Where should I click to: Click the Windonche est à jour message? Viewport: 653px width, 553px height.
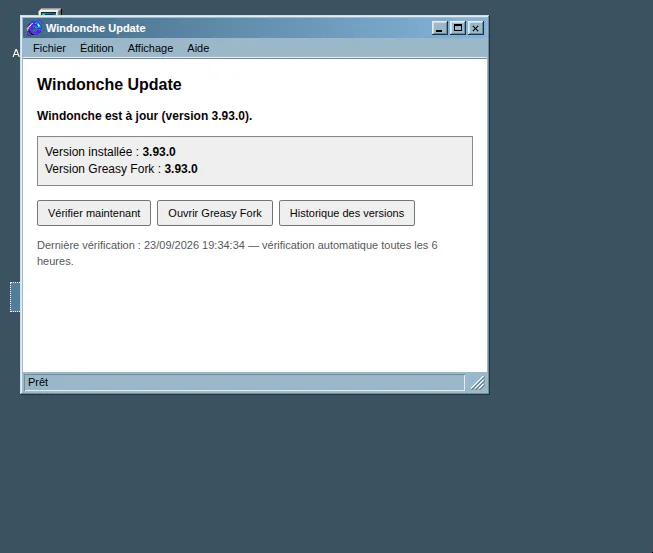pos(145,116)
